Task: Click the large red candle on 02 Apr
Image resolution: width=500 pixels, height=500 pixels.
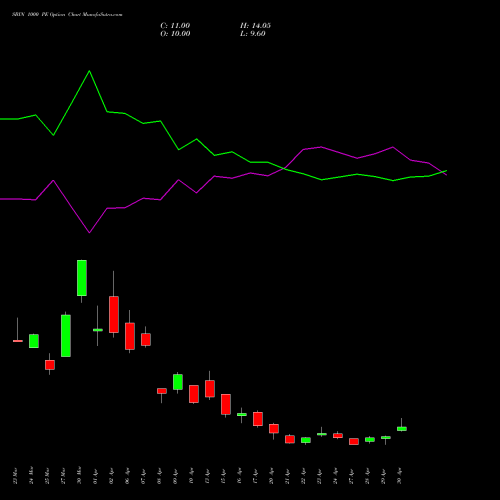Action: 114,314
